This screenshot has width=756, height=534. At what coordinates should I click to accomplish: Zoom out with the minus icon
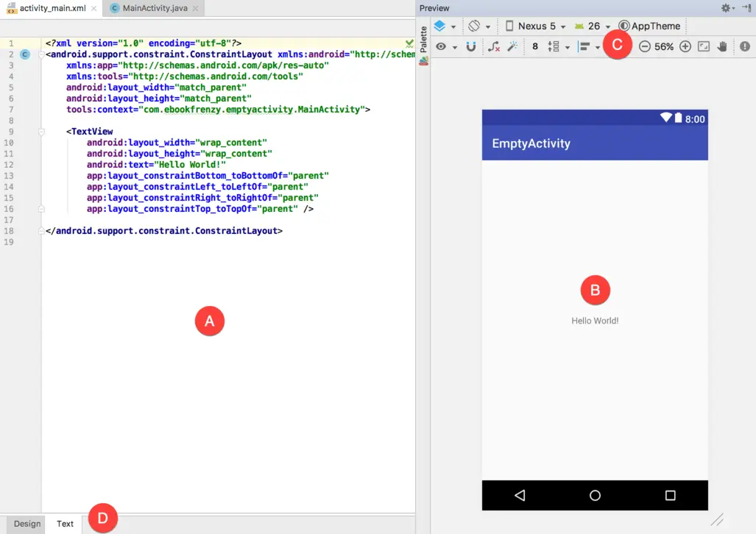(x=644, y=46)
